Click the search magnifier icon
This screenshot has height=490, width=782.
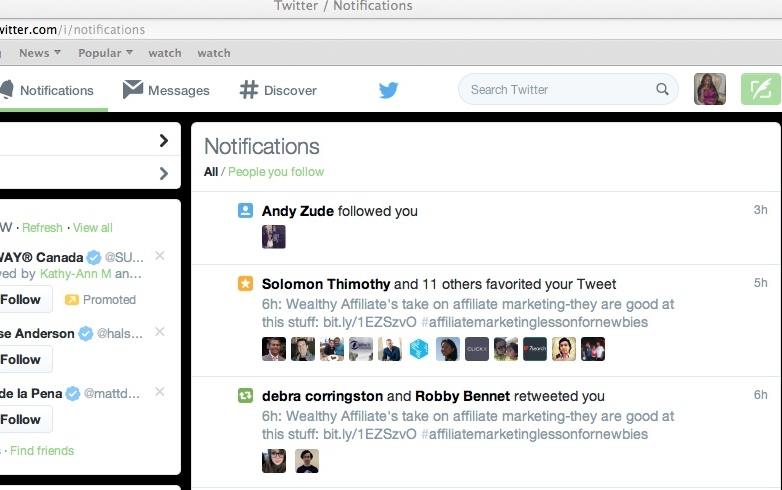662,89
